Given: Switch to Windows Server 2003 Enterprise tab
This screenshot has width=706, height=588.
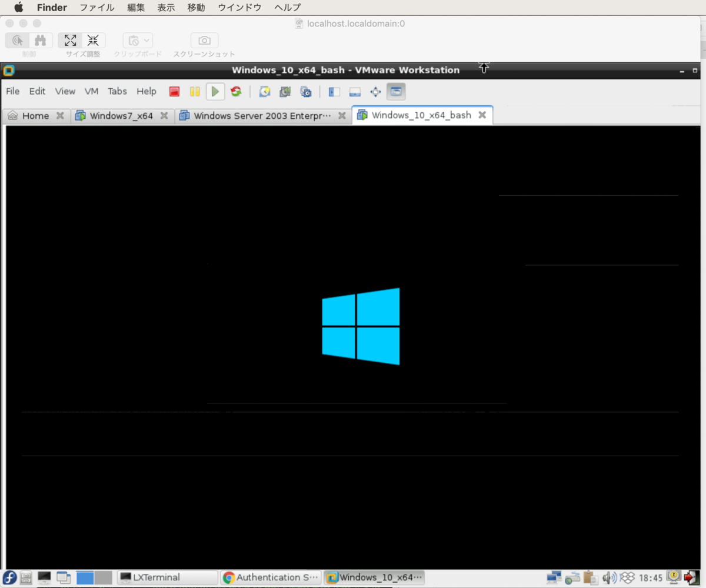Looking at the screenshot, I should click(x=262, y=116).
